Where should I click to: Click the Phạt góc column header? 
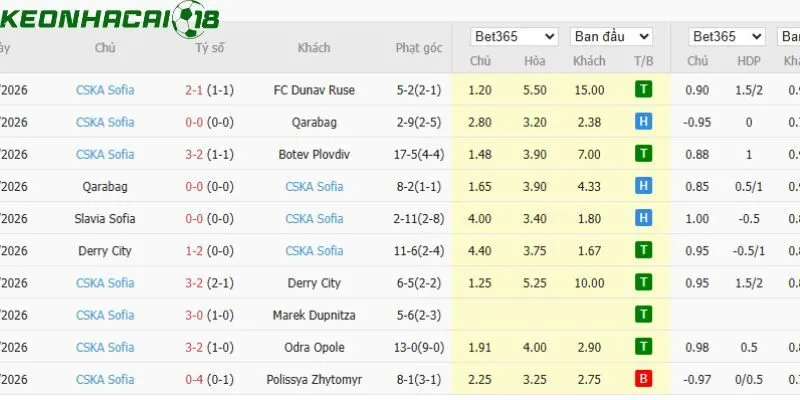click(x=419, y=48)
